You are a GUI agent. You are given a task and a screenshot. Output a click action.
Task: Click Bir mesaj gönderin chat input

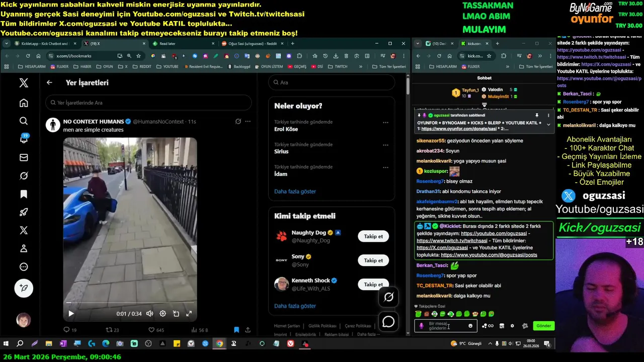[x=447, y=326]
